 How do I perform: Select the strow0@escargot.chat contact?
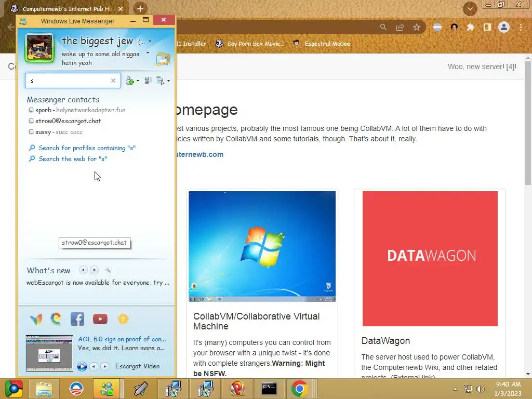[x=65, y=121]
